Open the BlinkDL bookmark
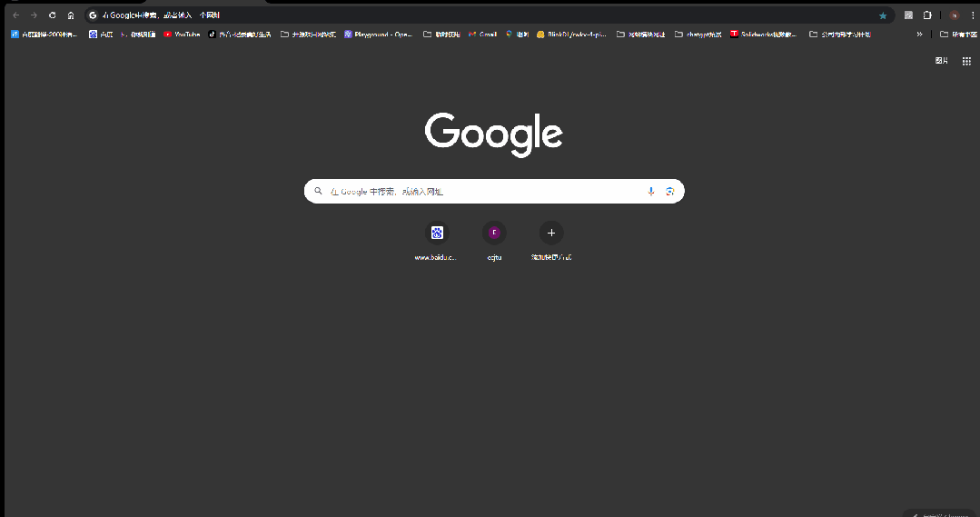 pos(571,35)
